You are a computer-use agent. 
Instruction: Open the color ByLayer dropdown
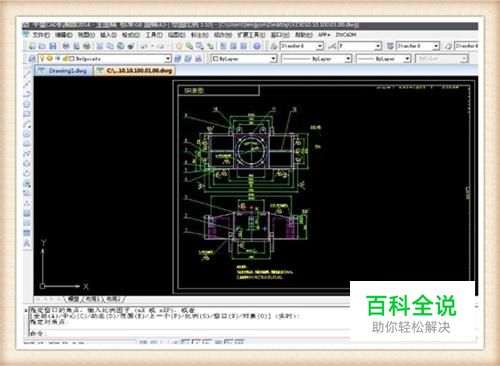click(x=273, y=59)
